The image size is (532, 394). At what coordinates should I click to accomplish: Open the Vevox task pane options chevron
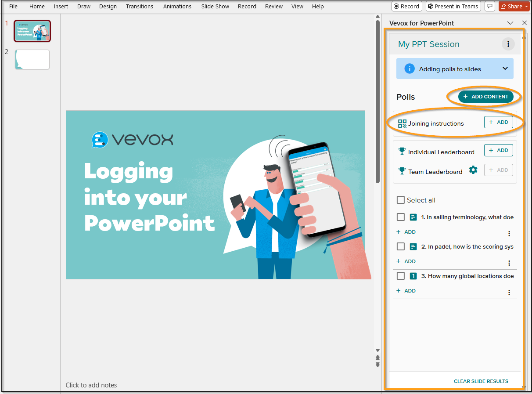coord(510,23)
